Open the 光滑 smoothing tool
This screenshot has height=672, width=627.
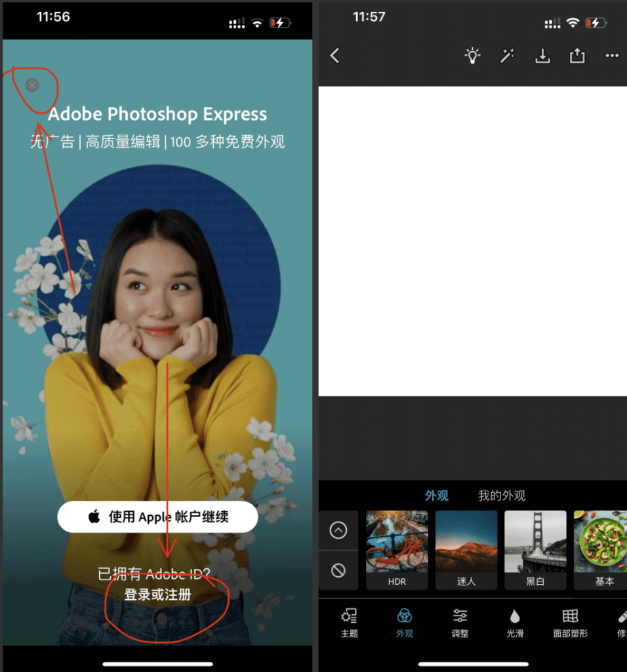coord(515,623)
